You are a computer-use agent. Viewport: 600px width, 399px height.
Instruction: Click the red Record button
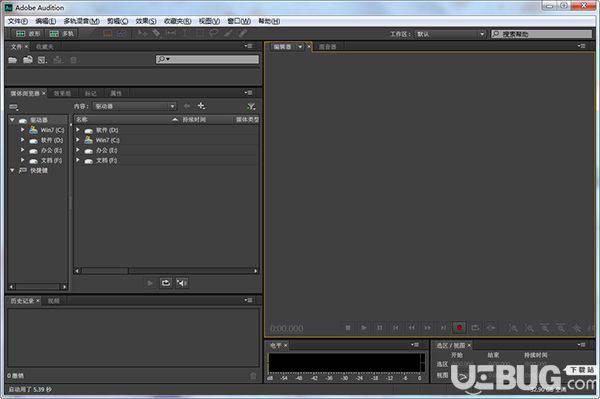(x=459, y=328)
